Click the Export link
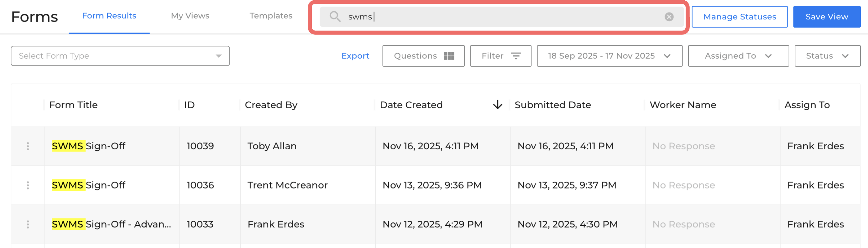Viewport: 868px width, 248px height. [355, 56]
